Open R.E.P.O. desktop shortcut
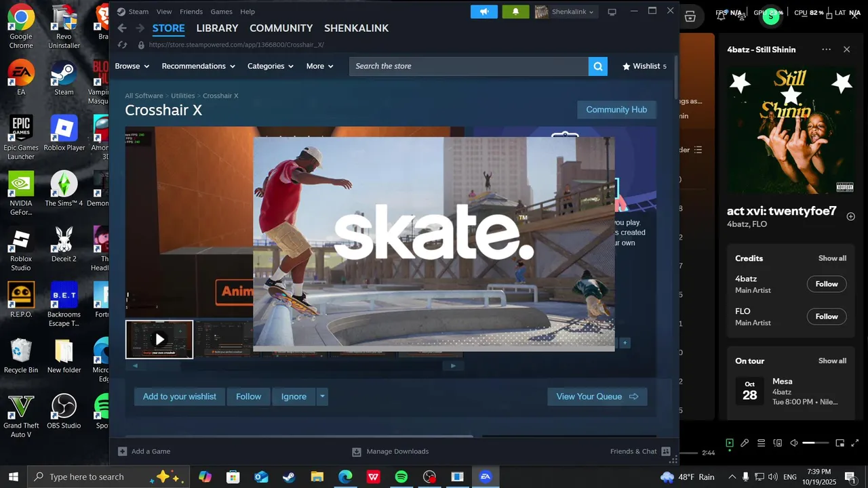The height and width of the screenshot is (488, 868). click(x=21, y=300)
